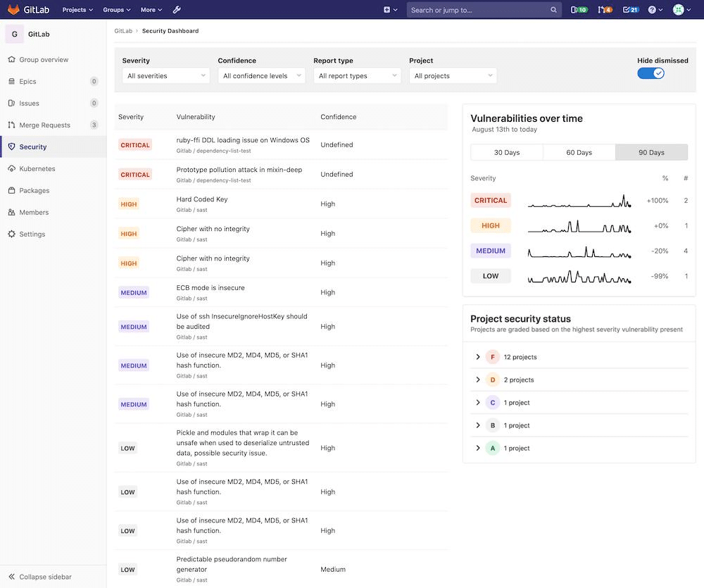704x588 pixels.
Task: Open ruby-ffi DDL loading issue vulnerability
Action: coord(243,140)
